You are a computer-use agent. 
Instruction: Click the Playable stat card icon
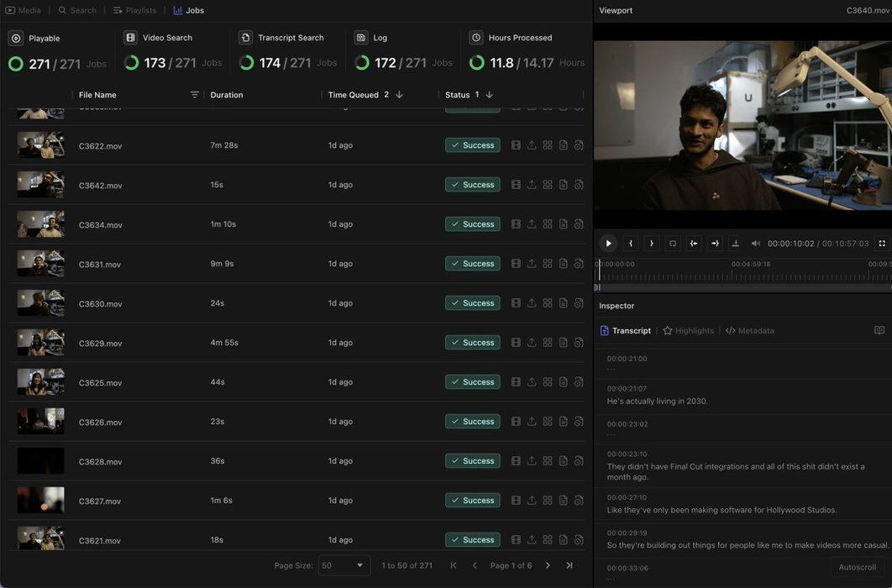(x=16, y=38)
